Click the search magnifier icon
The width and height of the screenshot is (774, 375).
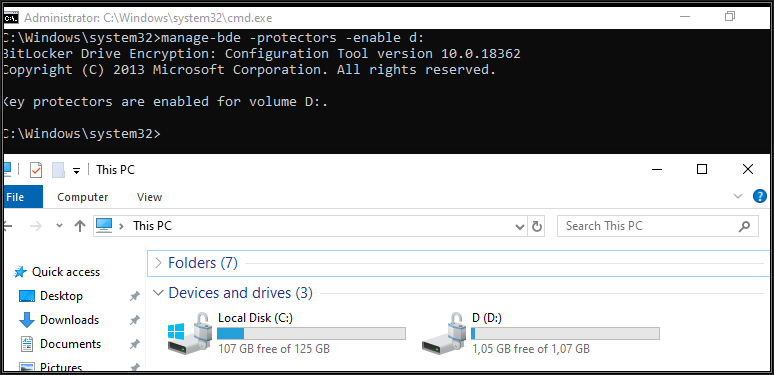pyautogui.click(x=744, y=226)
